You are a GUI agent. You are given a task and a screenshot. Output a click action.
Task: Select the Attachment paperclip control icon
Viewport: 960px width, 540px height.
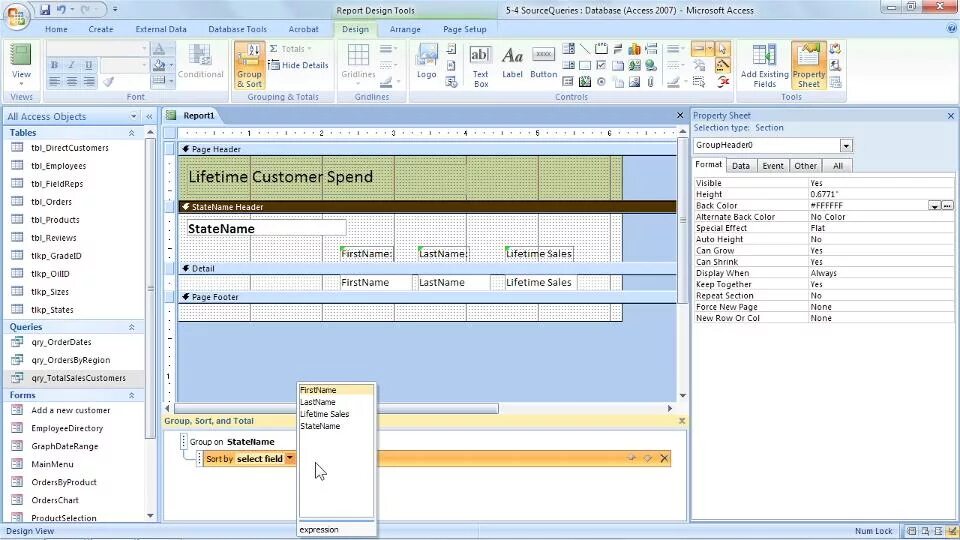(x=651, y=81)
